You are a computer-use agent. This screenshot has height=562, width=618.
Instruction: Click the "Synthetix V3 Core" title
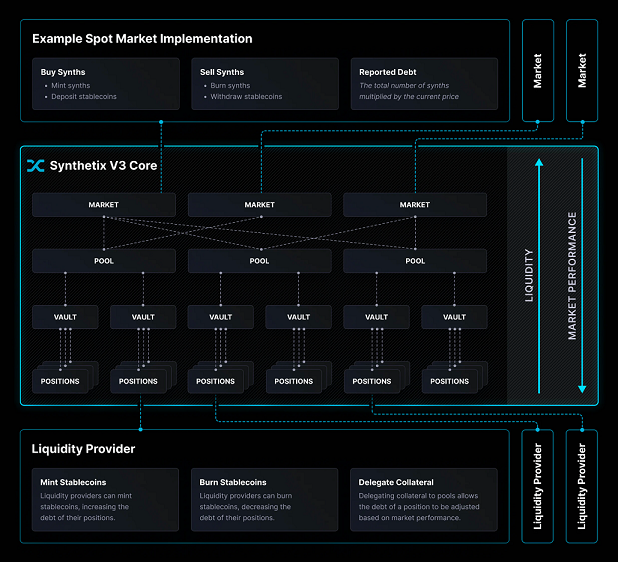pyautogui.click(x=103, y=166)
